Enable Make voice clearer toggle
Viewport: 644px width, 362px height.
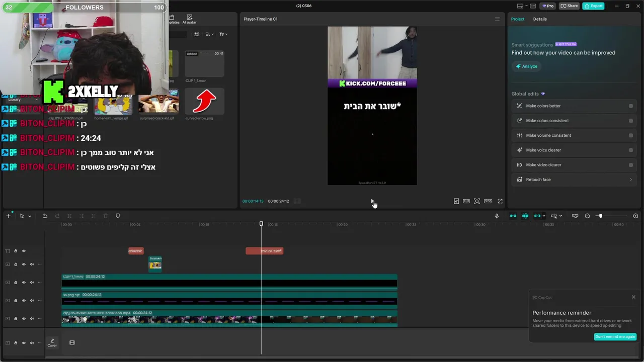[631, 150]
